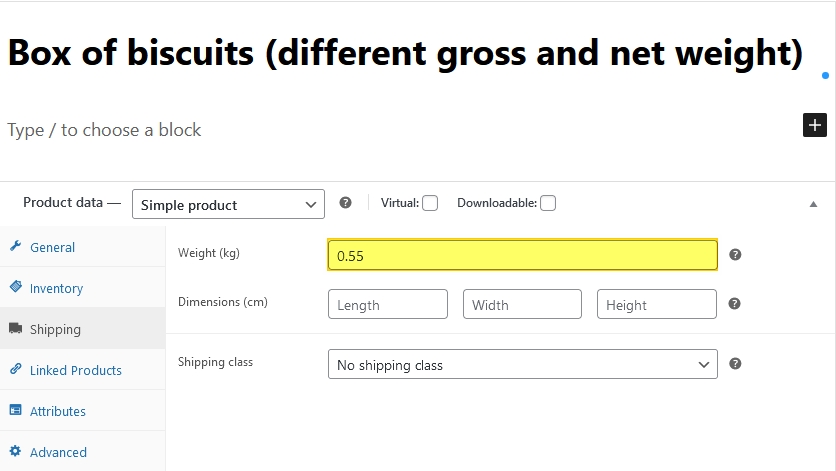Click into the Width dimension field
836x471 pixels.
click(x=522, y=304)
